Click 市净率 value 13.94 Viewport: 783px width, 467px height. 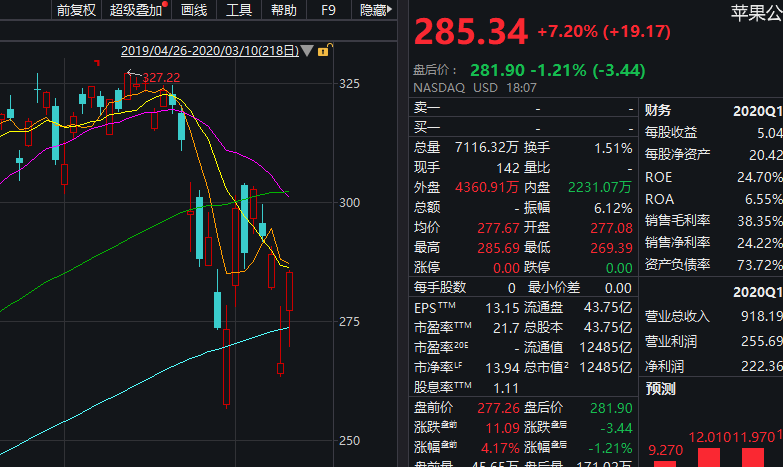[x=502, y=368]
